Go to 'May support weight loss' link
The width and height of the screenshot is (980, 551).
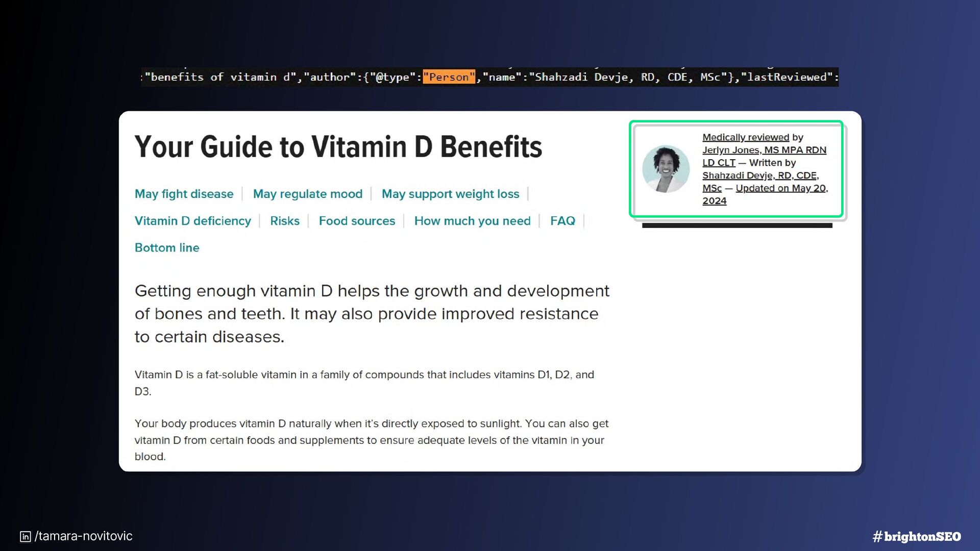[450, 194]
